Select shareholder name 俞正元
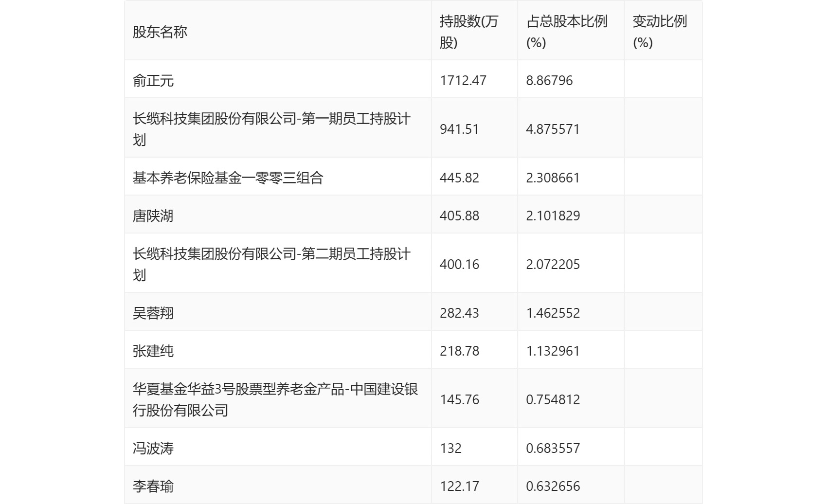 pyautogui.click(x=153, y=81)
